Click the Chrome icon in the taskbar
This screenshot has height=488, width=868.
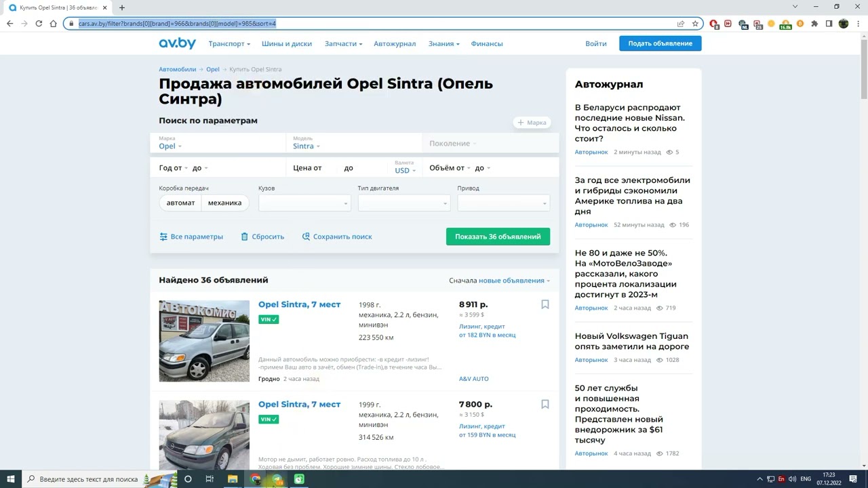tap(256, 479)
